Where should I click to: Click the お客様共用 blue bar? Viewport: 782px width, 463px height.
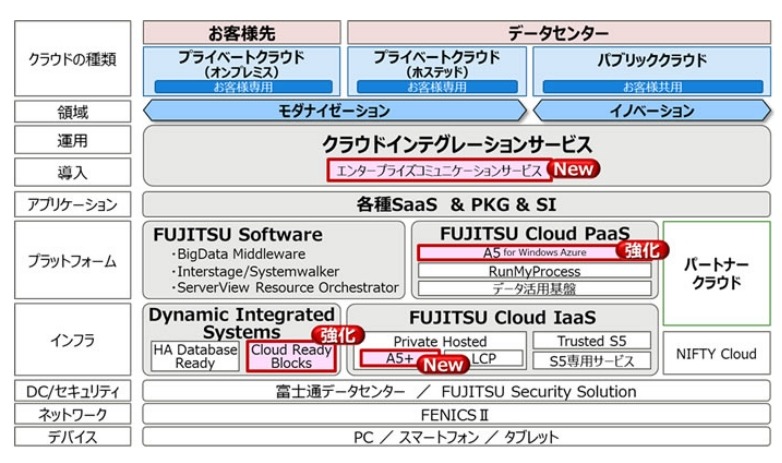click(653, 87)
